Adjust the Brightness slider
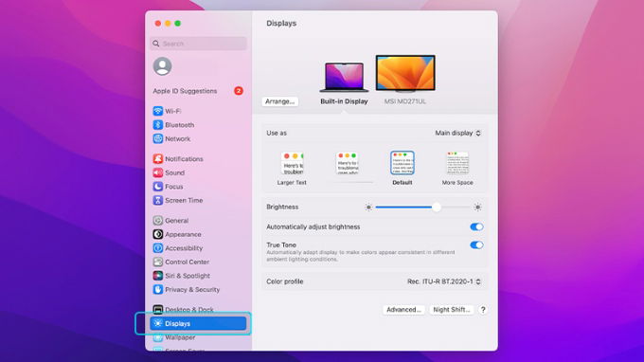This screenshot has height=362, width=644. point(423,208)
